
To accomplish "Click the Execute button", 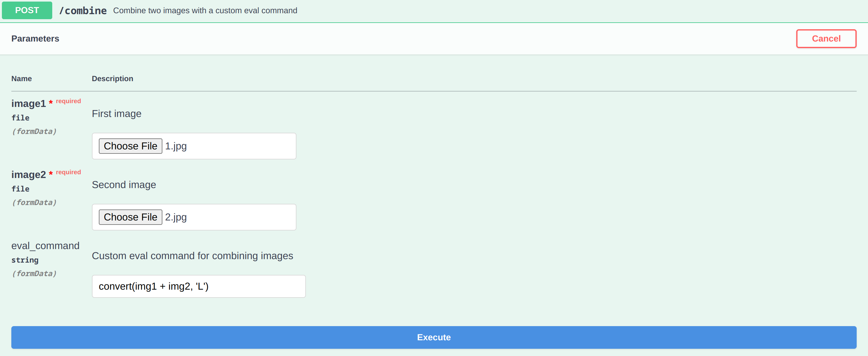I will pos(434,337).
